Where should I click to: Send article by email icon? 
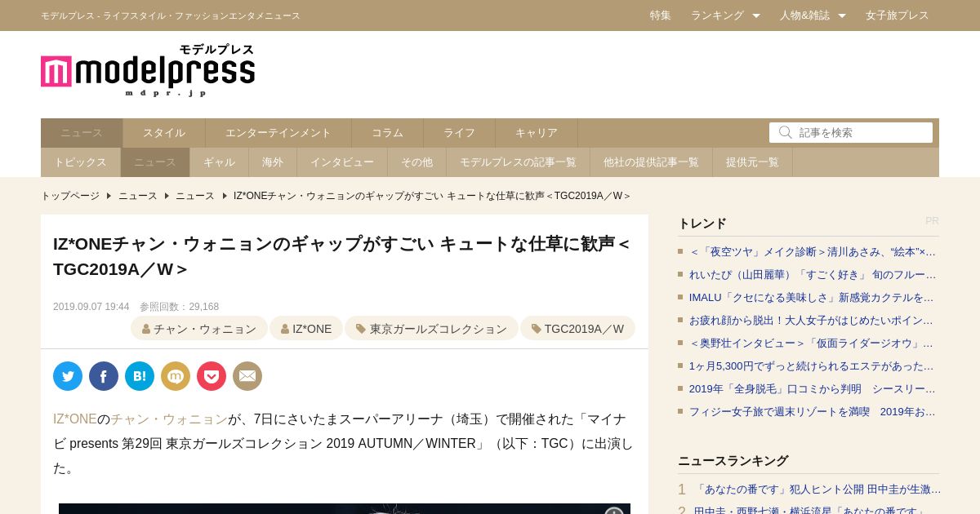coord(247,376)
